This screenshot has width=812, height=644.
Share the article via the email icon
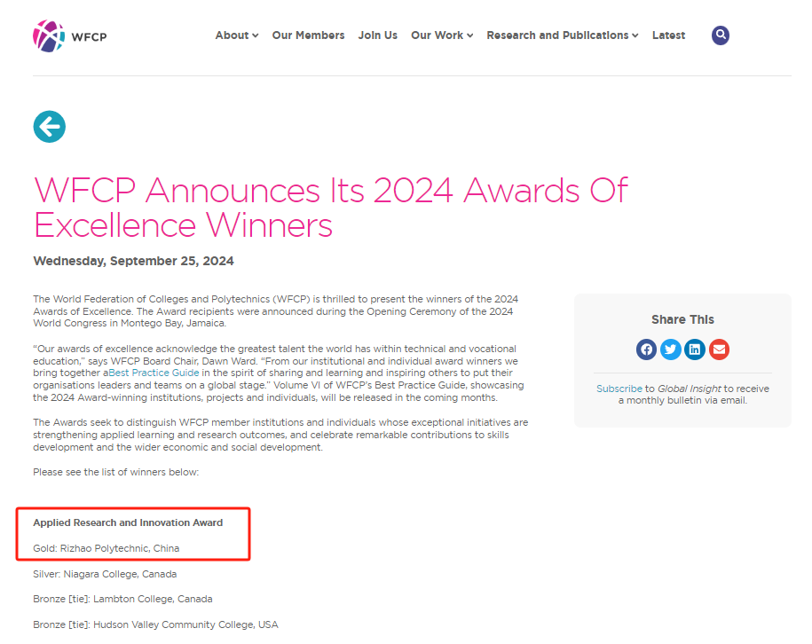coord(719,349)
